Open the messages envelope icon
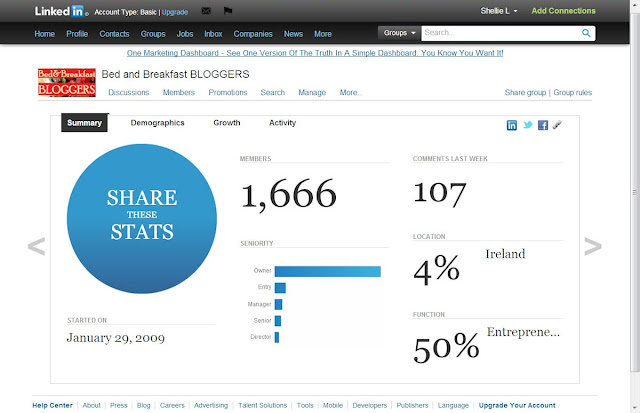 pyautogui.click(x=206, y=11)
